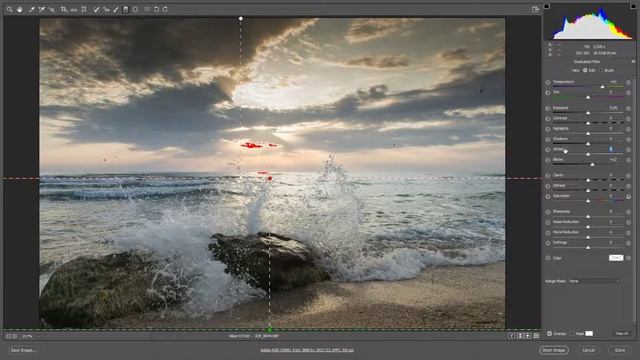
Task: Click the Clear All button
Action: coord(622,334)
